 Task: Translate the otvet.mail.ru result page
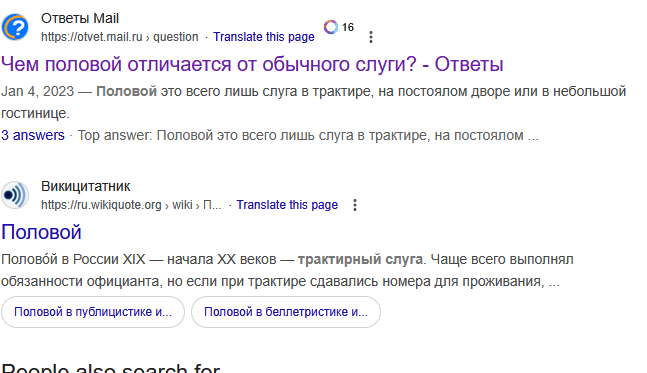tap(264, 37)
